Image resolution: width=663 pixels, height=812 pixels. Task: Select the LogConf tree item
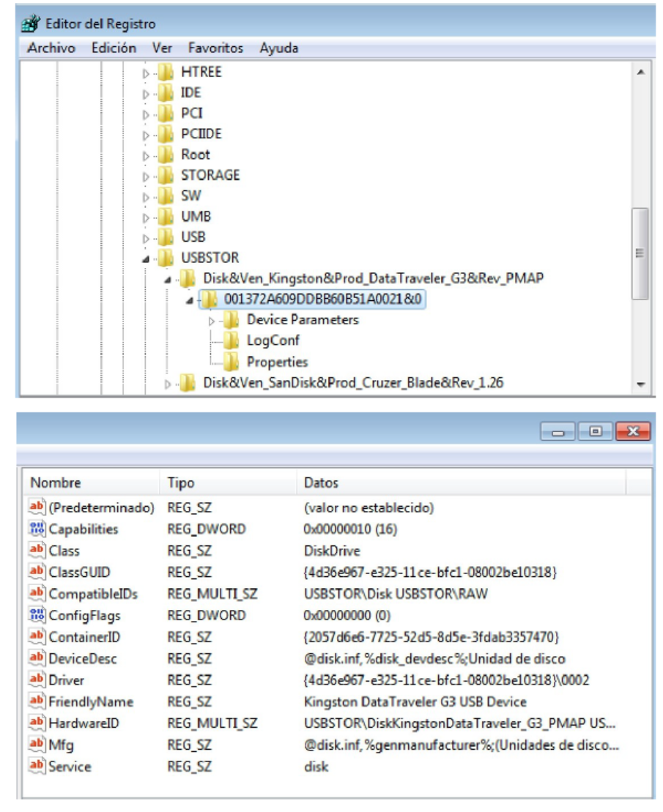click(273, 340)
